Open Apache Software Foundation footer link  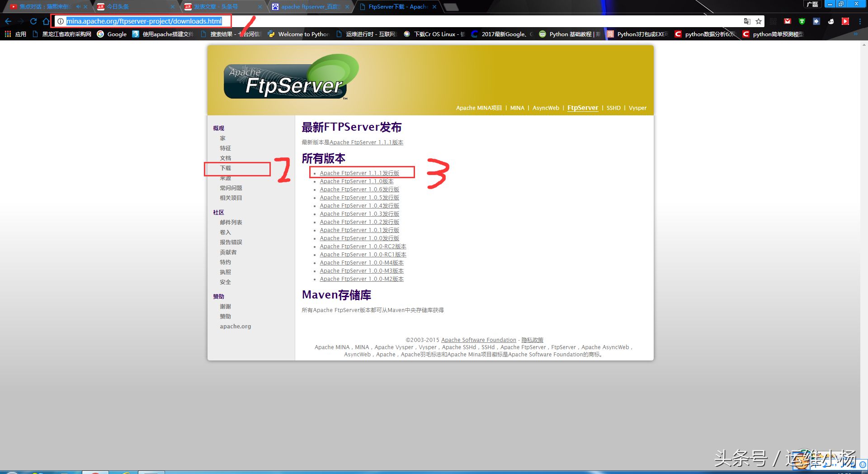[x=478, y=340]
